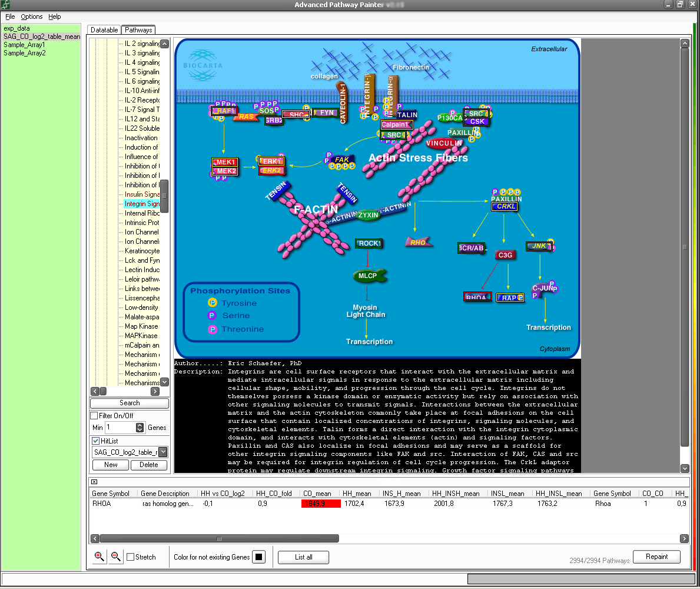Open the HitList dataset dropdown
This screenshot has width=700, height=589.
(x=163, y=452)
